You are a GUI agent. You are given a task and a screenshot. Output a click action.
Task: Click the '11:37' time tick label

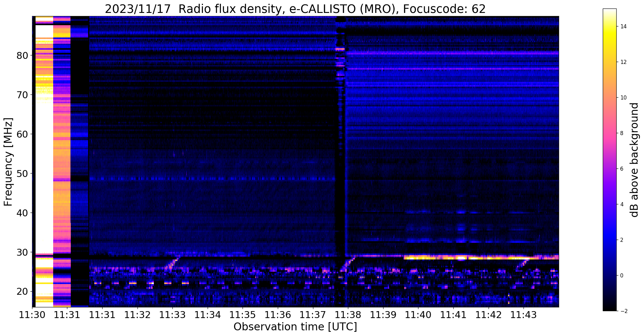(313, 315)
